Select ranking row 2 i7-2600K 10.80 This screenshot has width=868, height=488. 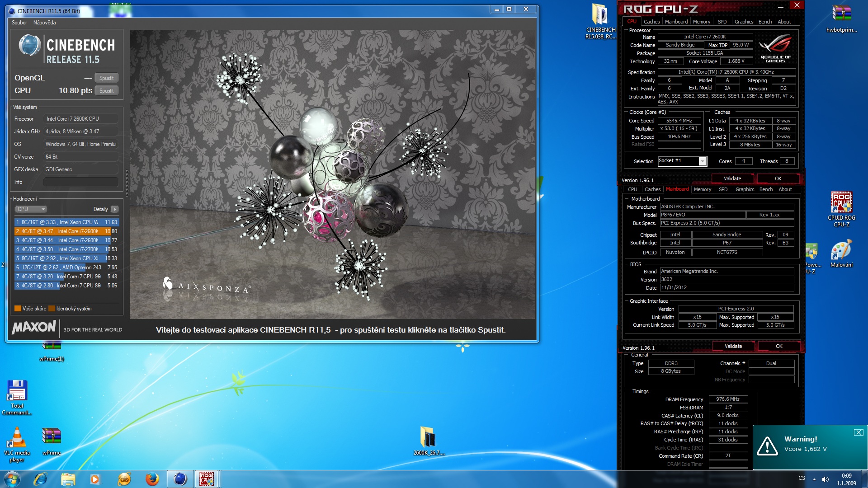66,231
